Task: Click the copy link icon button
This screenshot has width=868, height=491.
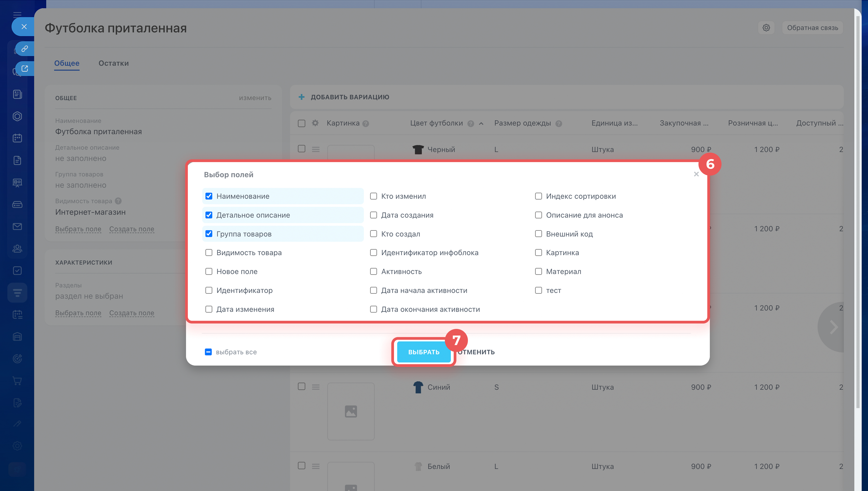Action: pyautogui.click(x=25, y=49)
